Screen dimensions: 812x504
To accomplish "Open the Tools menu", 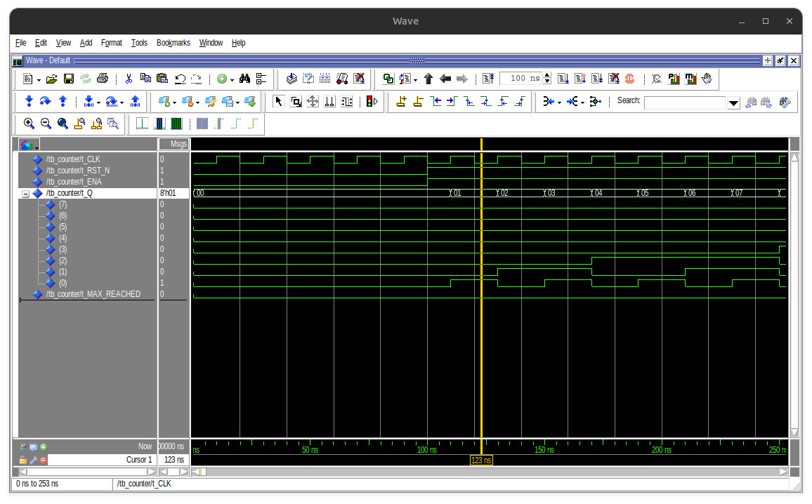I will point(139,43).
